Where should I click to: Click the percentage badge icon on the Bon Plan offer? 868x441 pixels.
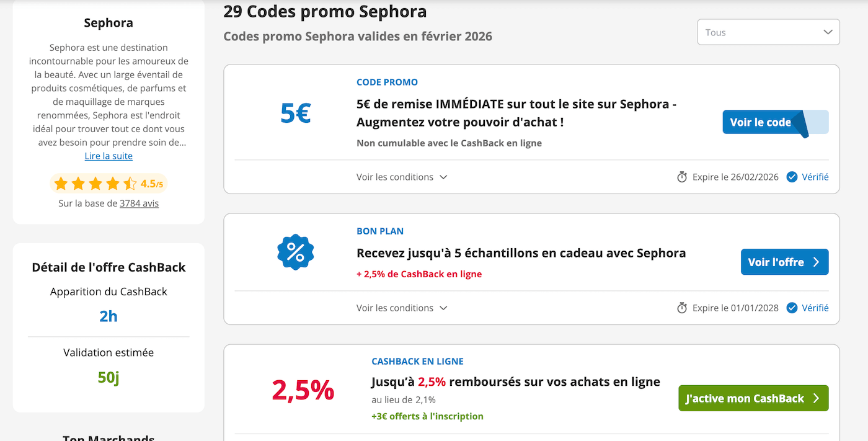[x=296, y=252]
